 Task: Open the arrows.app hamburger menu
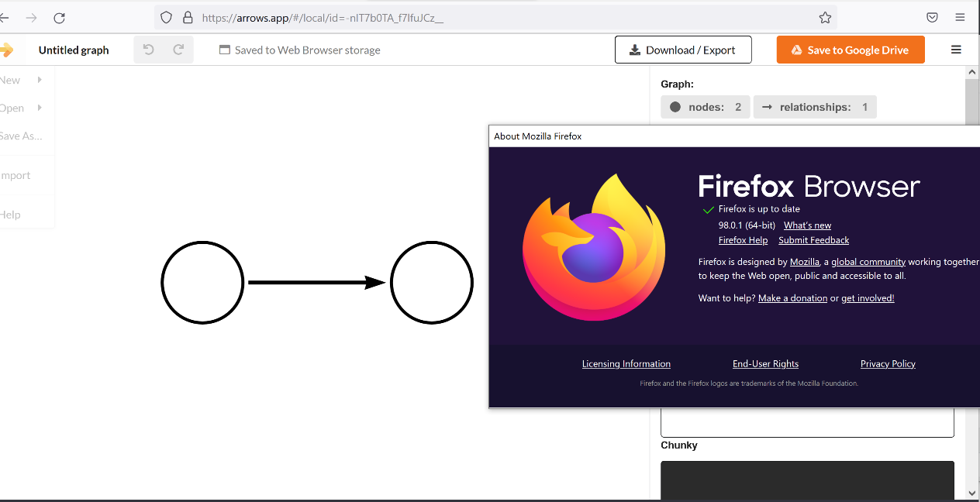point(956,50)
